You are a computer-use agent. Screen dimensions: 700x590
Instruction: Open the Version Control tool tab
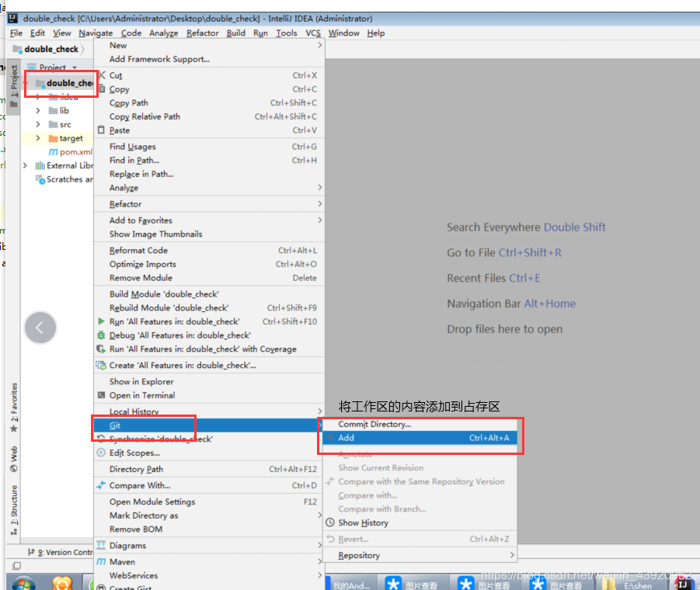(61, 552)
